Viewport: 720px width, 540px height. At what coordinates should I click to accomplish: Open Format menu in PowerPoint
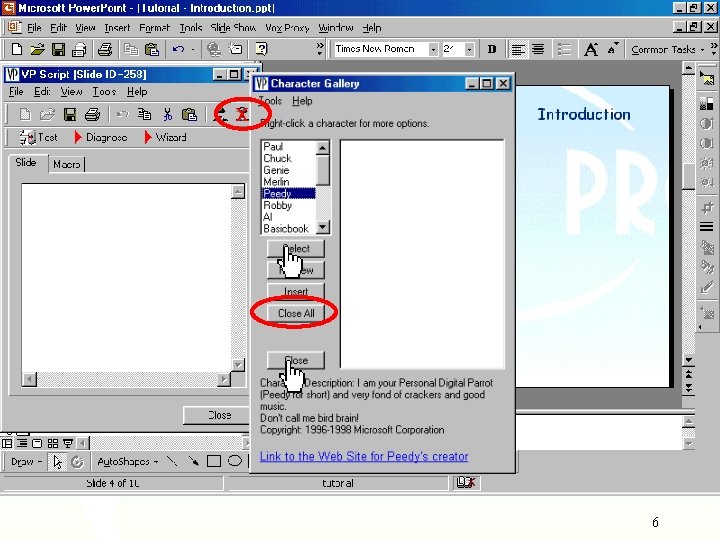[x=155, y=28]
